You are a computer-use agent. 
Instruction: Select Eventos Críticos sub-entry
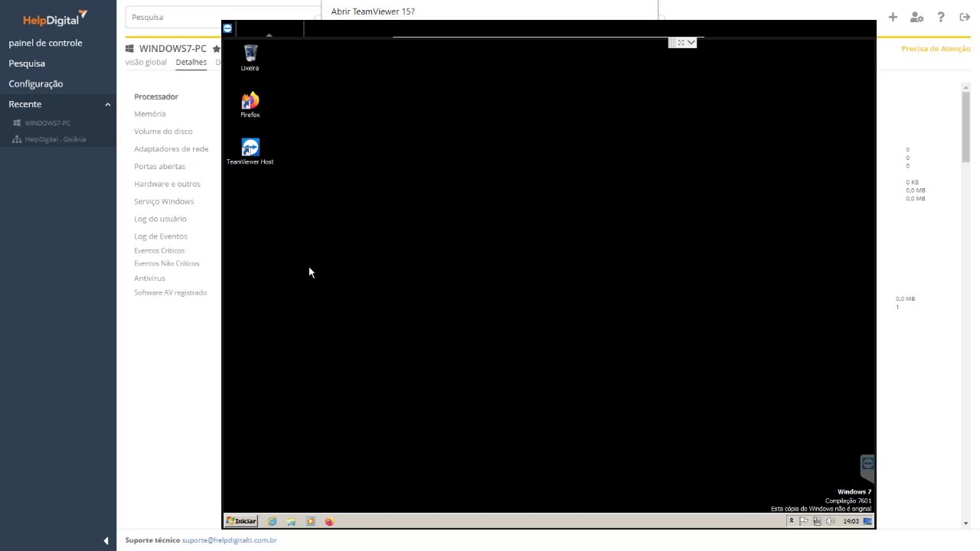click(x=159, y=250)
